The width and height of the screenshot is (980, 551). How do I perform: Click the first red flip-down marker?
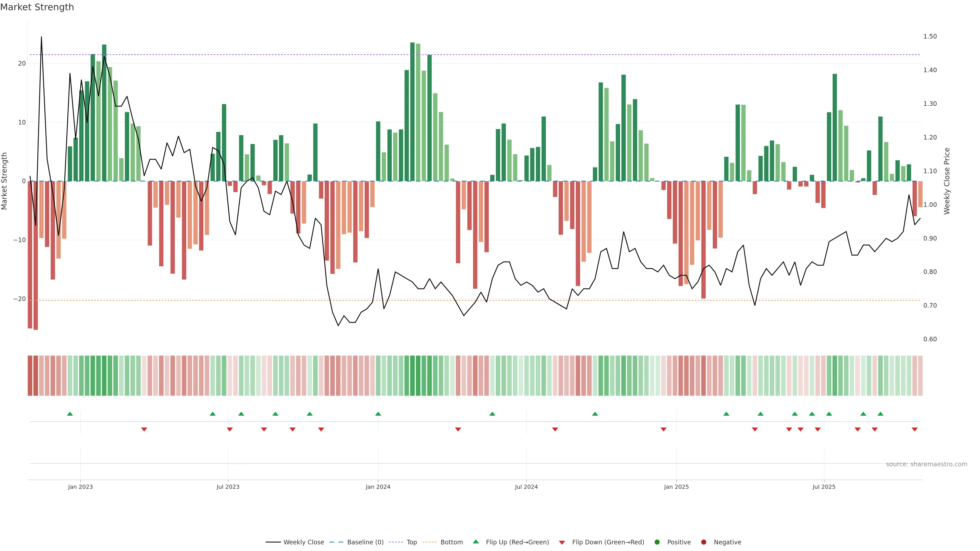point(144,429)
